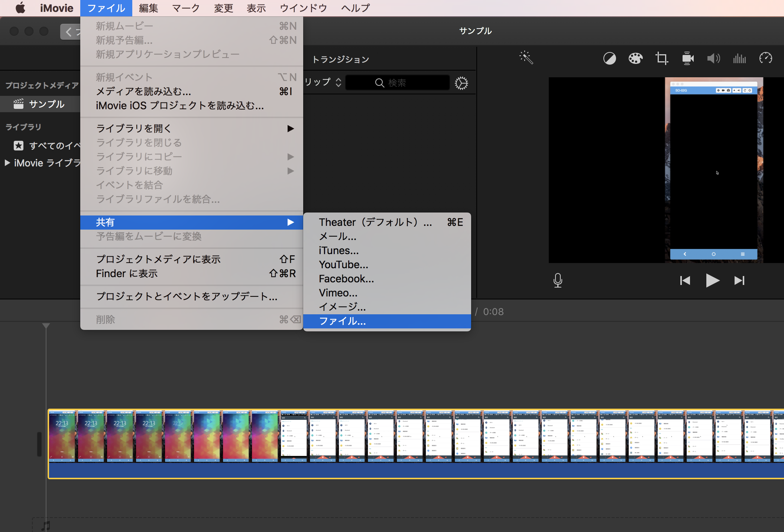
Task: Skip back to the previous clip
Action: click(685, 280)
